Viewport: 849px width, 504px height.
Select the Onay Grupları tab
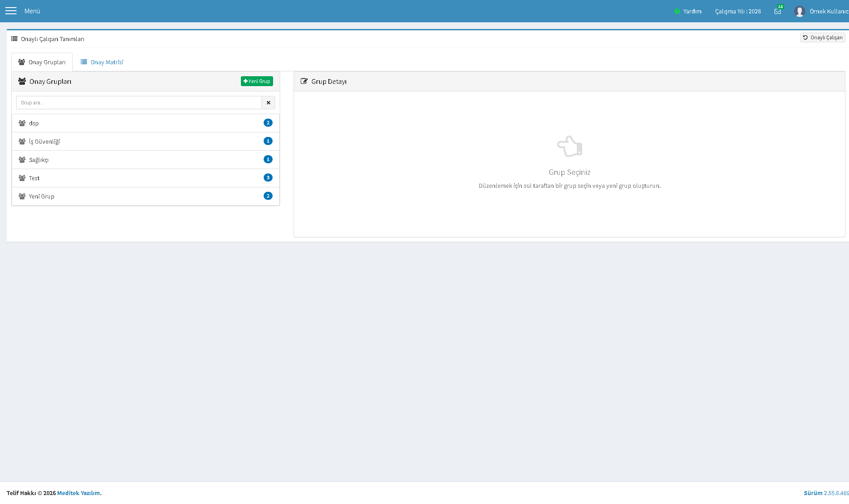[42, 62]
